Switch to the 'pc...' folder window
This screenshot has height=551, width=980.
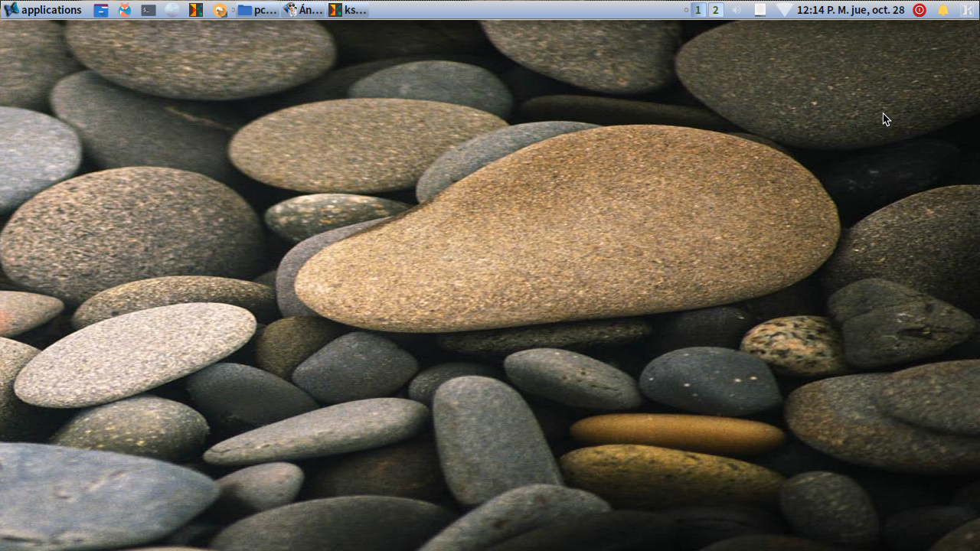click(258, 10)
